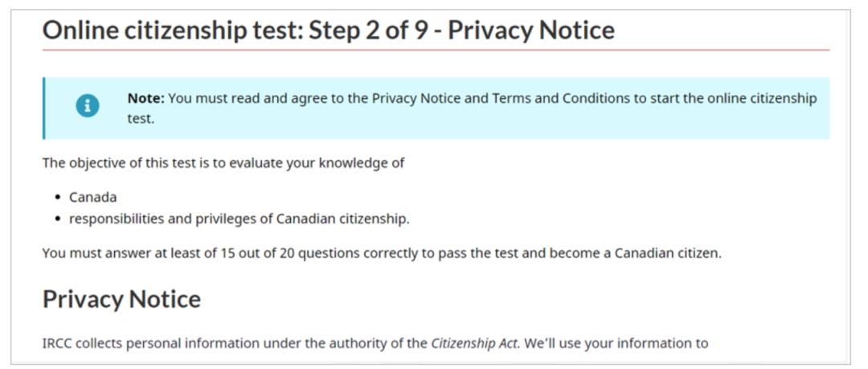Click the word 'test.' ending the note
868x369 pixels.
(x=140, y=118)
